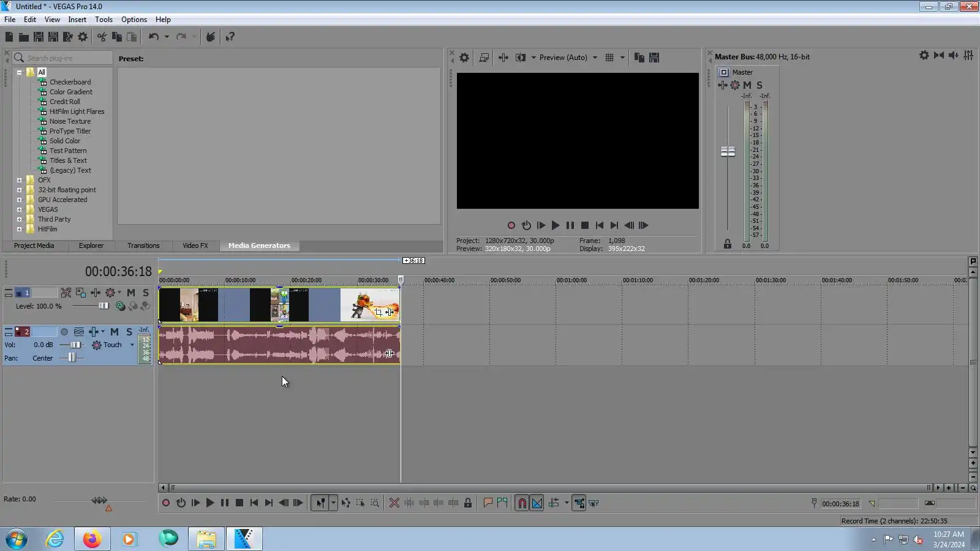Activate the What's This help pointer
Image resolution: width=980 pixels, height=551 pixels.
230,37
